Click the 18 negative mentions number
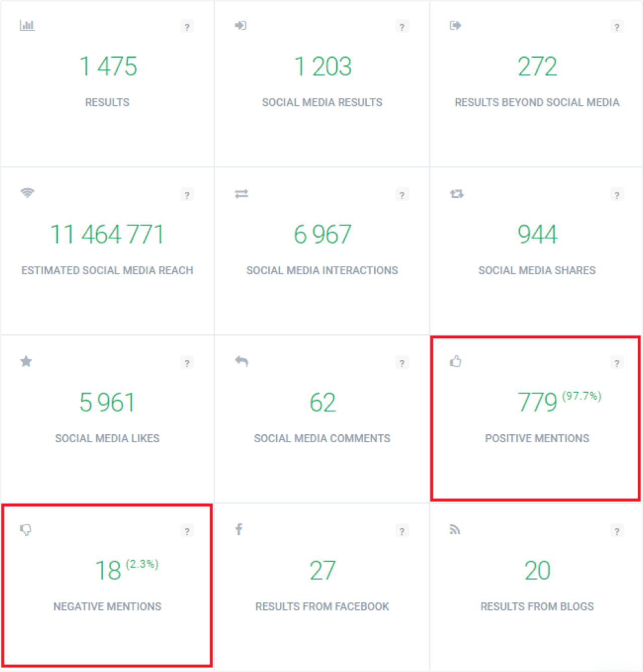 click(x=109, y=570)
